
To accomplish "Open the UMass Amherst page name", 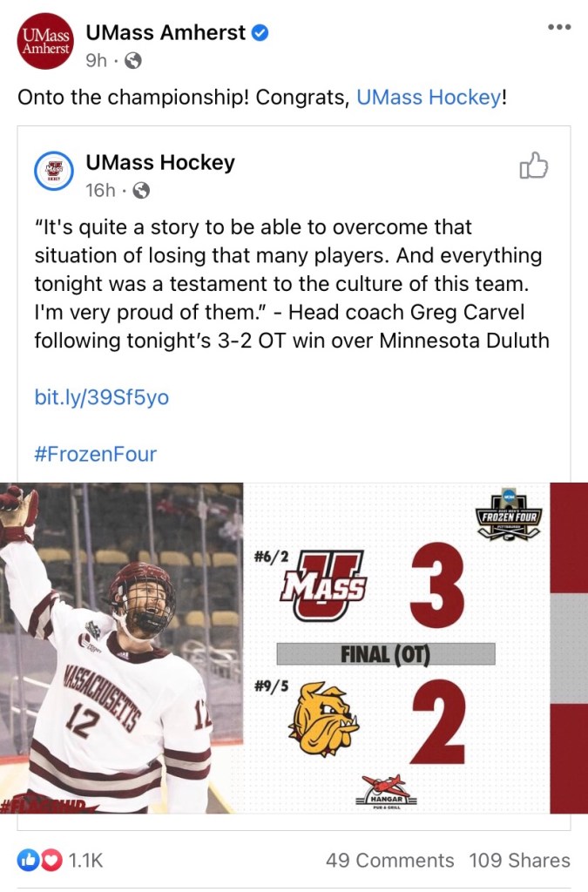I will [166, 33].
